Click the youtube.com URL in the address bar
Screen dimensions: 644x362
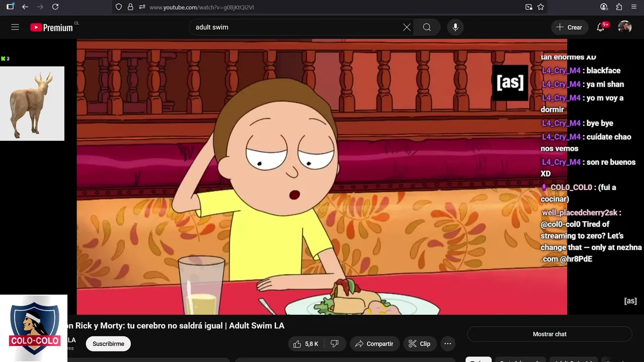[202, 7]
